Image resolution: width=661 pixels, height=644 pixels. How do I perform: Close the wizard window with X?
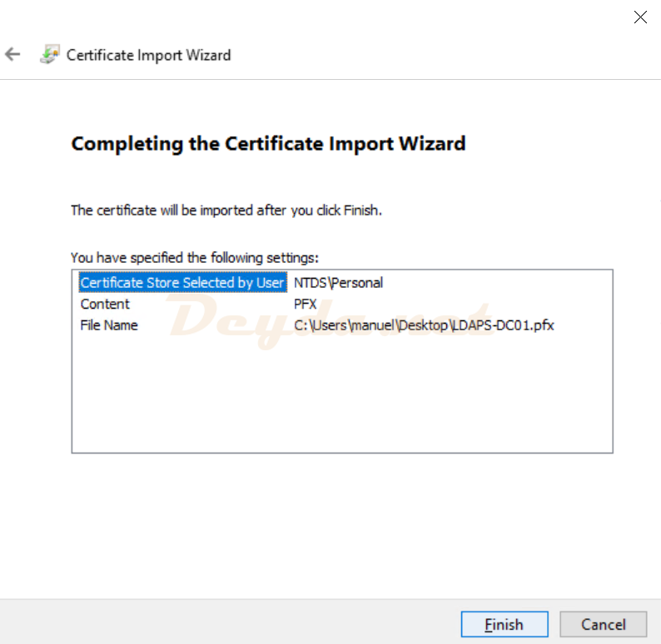click(640, 17)
